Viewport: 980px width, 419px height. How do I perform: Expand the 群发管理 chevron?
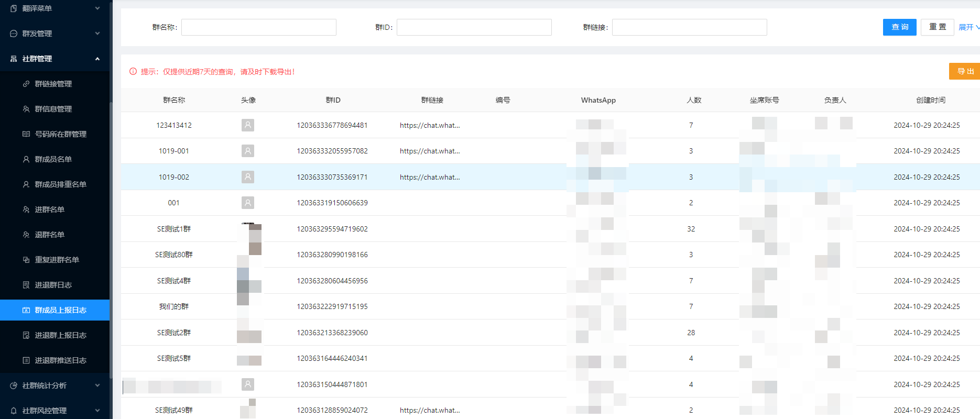(x=97, y=34)
